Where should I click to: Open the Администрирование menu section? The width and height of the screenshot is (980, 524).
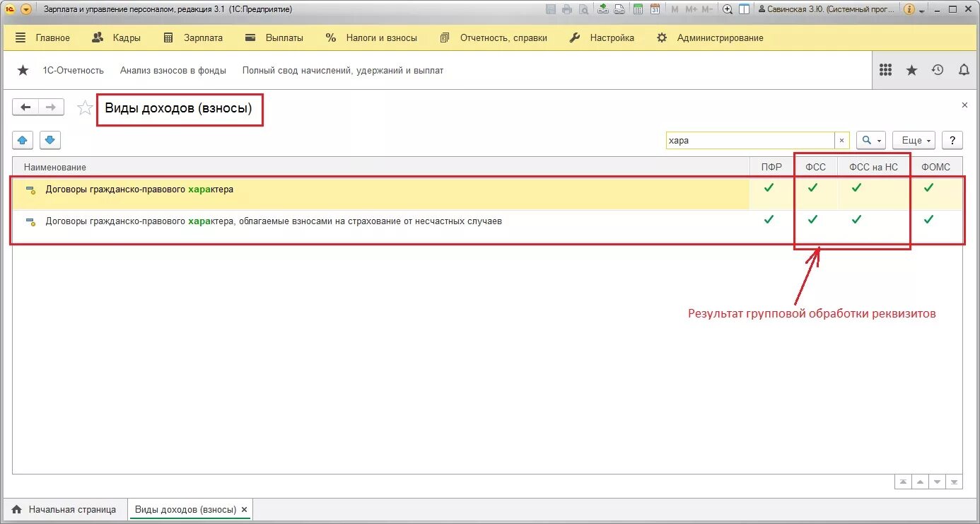pos(710,38)
